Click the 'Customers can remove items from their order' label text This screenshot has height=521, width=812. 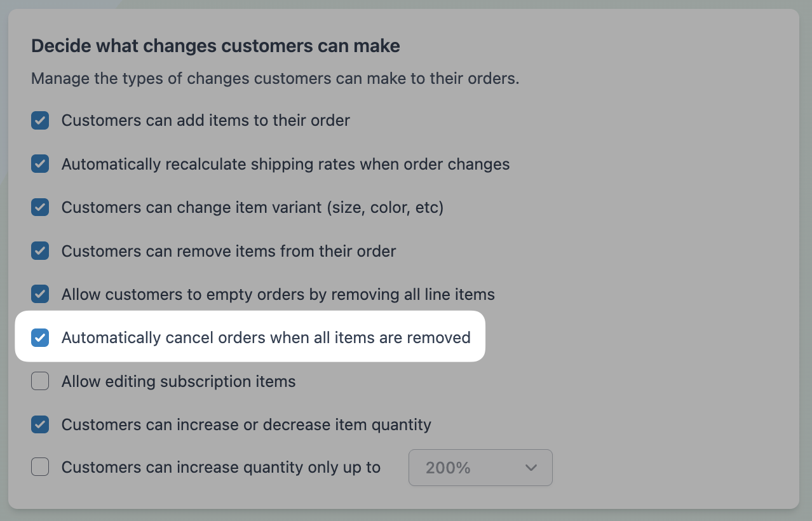228,251
